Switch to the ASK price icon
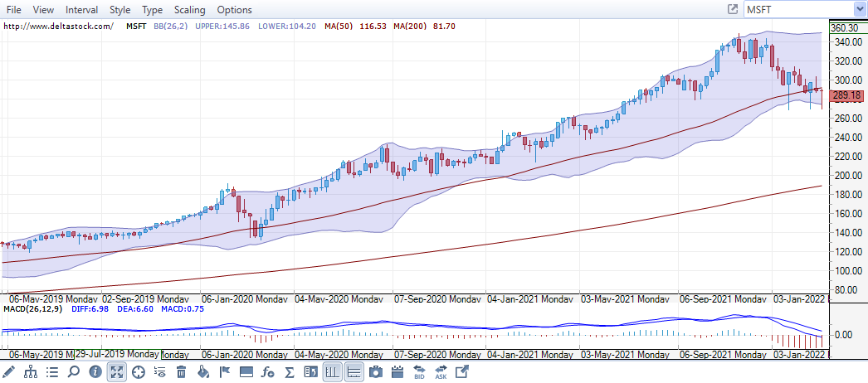The image size is (868, 383). pyautogui.click(x=441, y=372)
